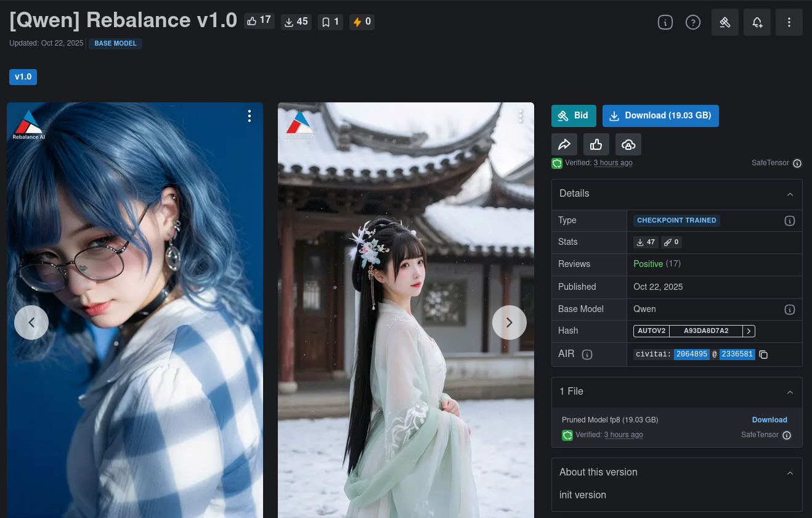Click the link stat badge showing 0

672,242
